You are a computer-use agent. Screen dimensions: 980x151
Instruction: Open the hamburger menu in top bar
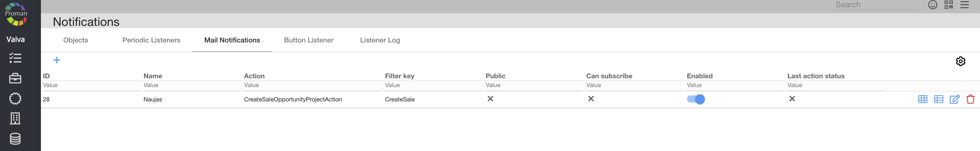965,5
